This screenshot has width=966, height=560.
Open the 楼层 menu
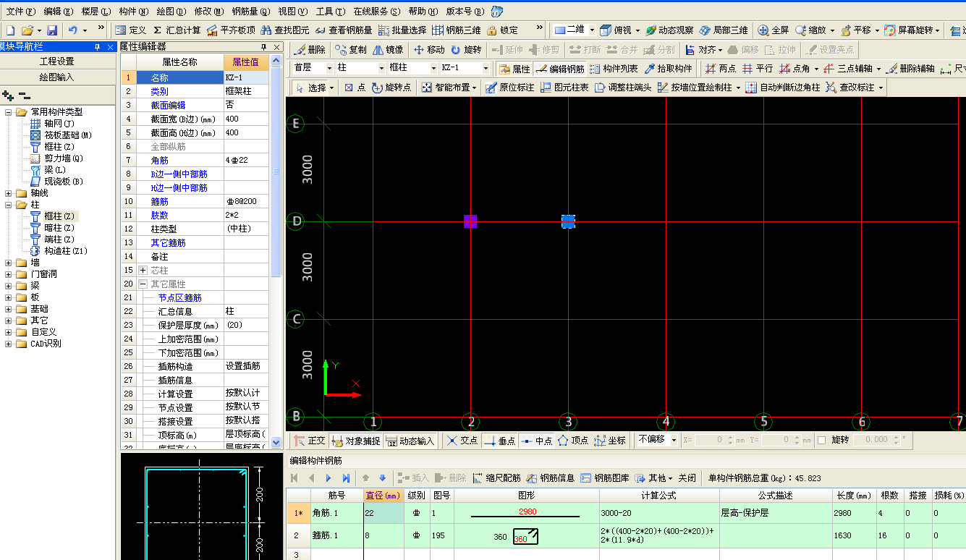pos(96,12)
